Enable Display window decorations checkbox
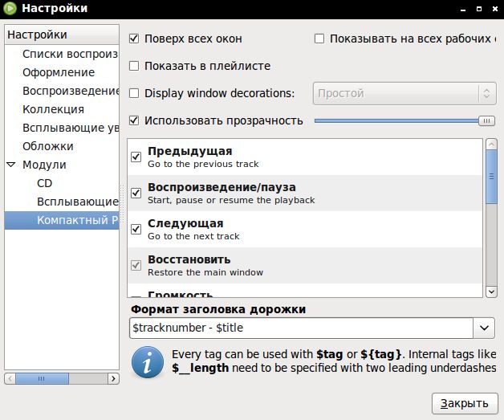This screenshot has width=504, height=420. (x=134, y=93)
